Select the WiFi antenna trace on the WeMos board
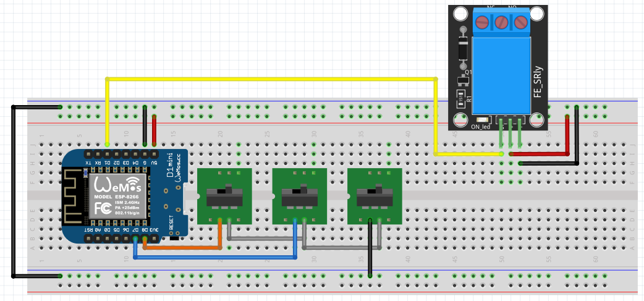This screenshot has width=644, height=301. (73, 197)
